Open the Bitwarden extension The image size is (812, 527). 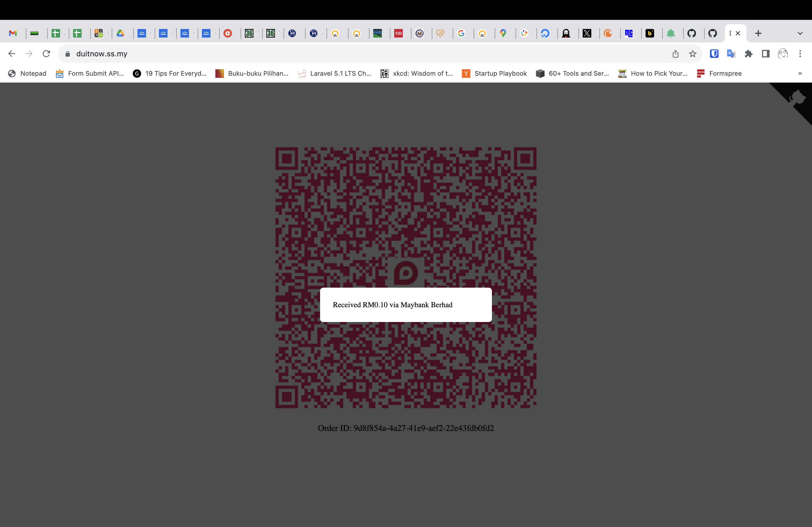(x=714, y=53)
